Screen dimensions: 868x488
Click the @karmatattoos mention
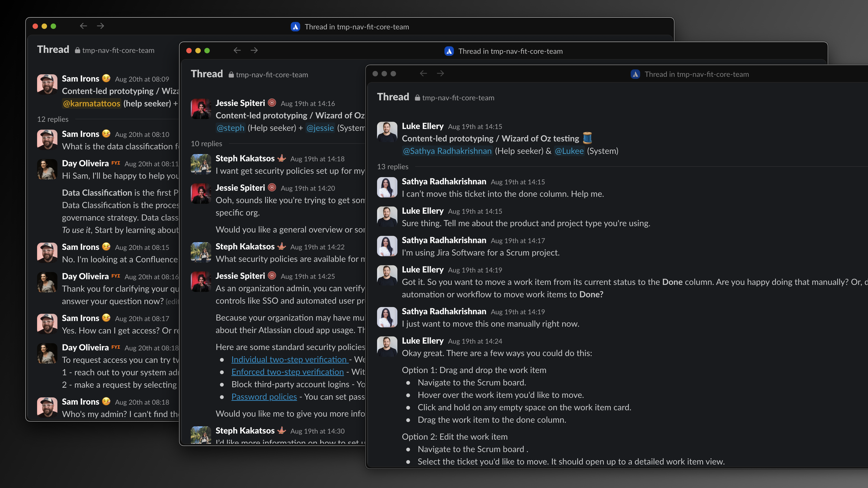92,103
